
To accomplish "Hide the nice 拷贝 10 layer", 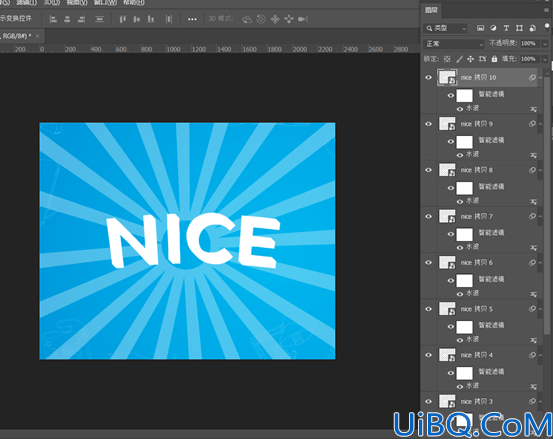I will pos(429,78).
